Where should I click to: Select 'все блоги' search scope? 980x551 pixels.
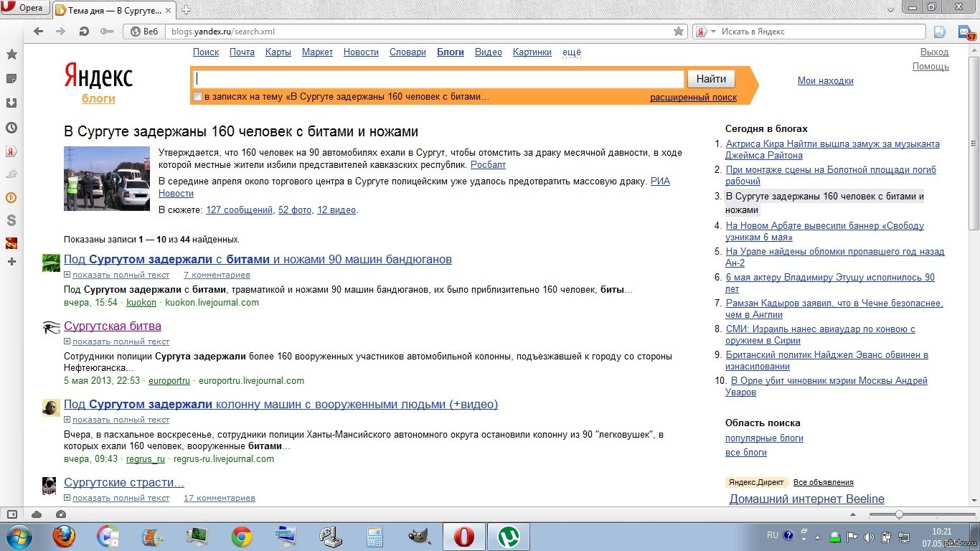click(746, 452)
